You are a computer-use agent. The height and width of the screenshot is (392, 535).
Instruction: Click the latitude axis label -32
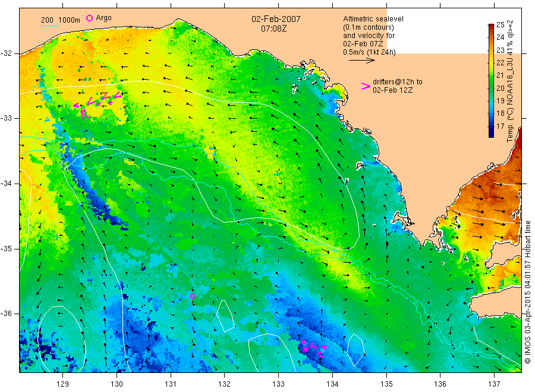6,53
